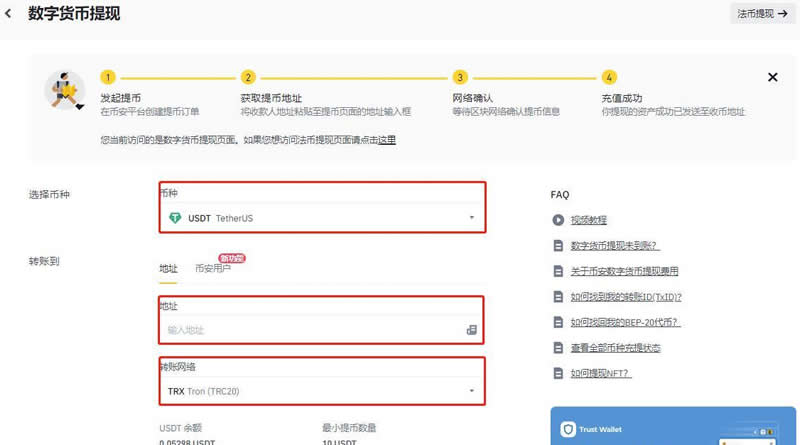
Task: Open the 转账网络 TRX Tron (TRC20) dropdown
Action: [x=471, y=391]
